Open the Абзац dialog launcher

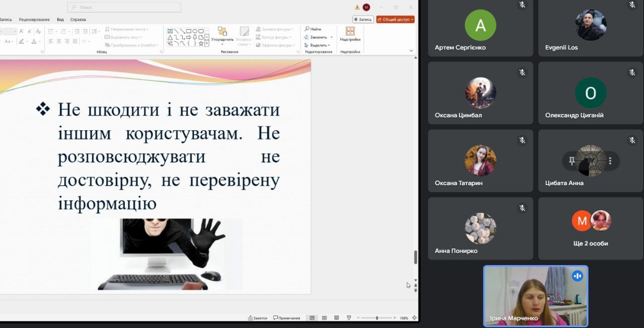click(161, 52)
